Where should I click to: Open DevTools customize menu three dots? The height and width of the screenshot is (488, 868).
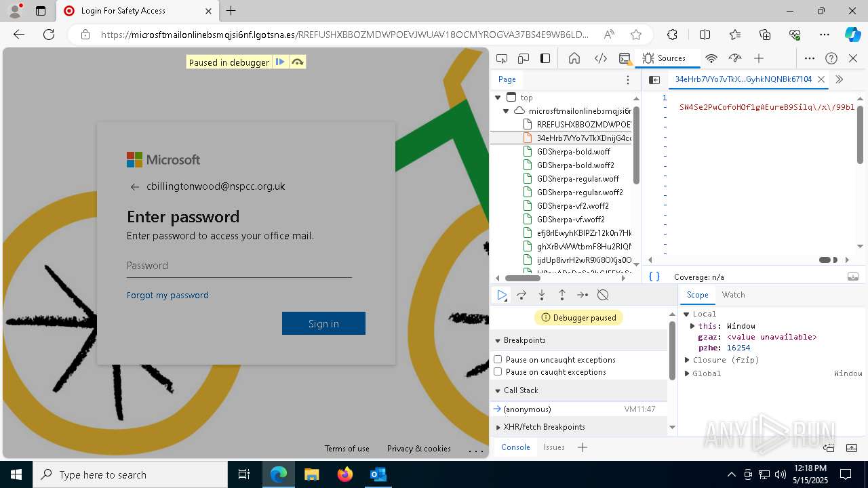[810, 58]
